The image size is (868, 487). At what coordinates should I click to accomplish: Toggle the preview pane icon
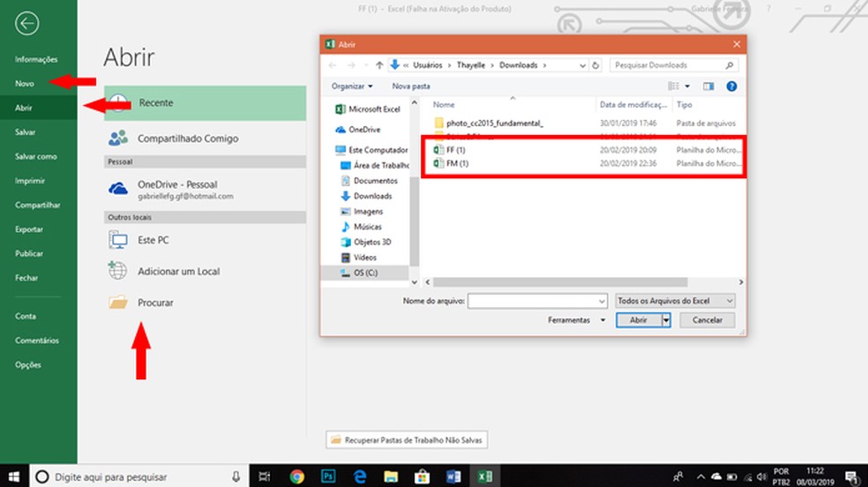[708, 86]
